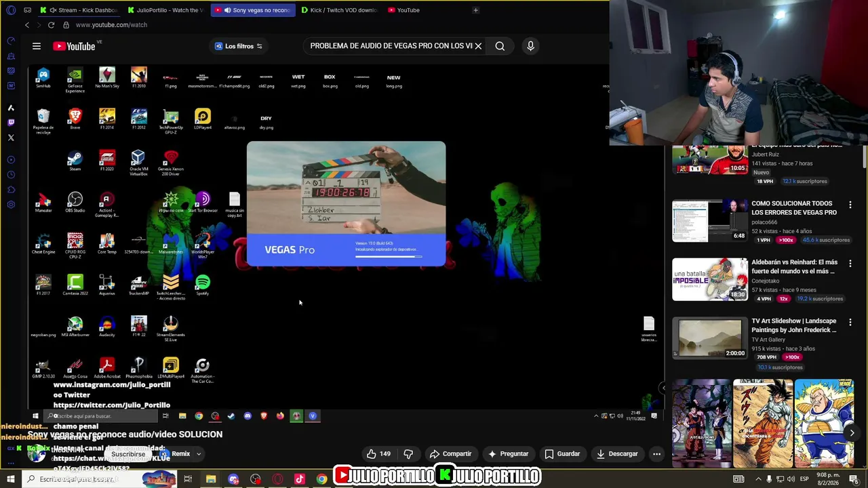Screen dimensions: 868x488
Task: Click Spotify desktop icon in video
Action: 202,285
